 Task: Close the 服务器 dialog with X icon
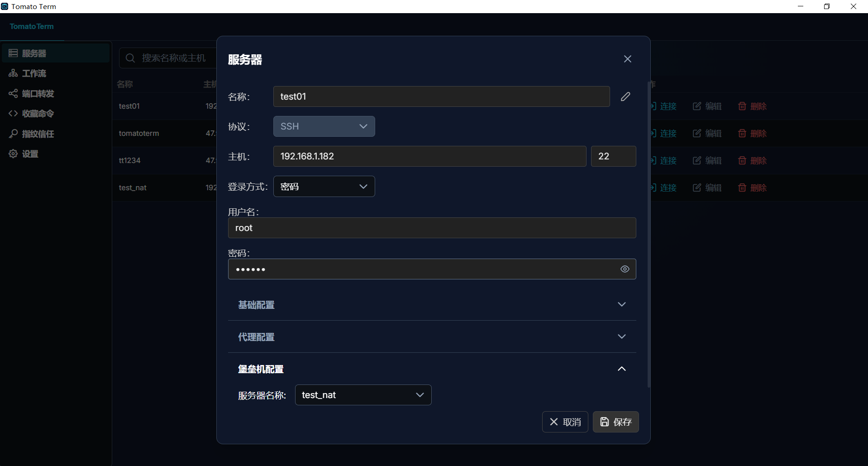(627, 59)
